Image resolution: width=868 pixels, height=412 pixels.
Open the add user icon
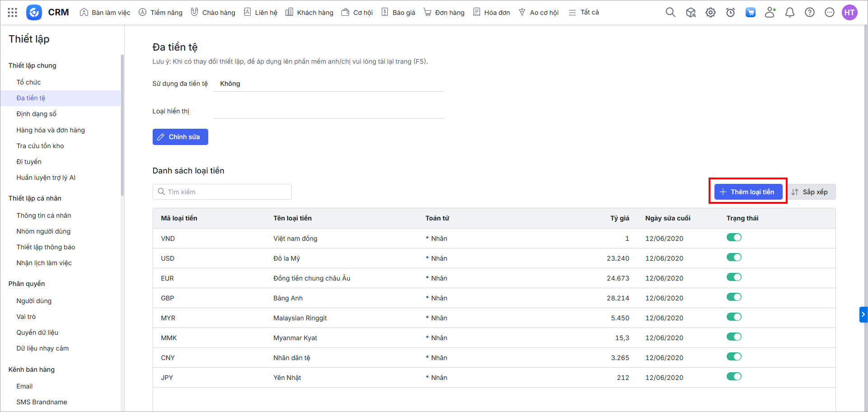(770, 13)
